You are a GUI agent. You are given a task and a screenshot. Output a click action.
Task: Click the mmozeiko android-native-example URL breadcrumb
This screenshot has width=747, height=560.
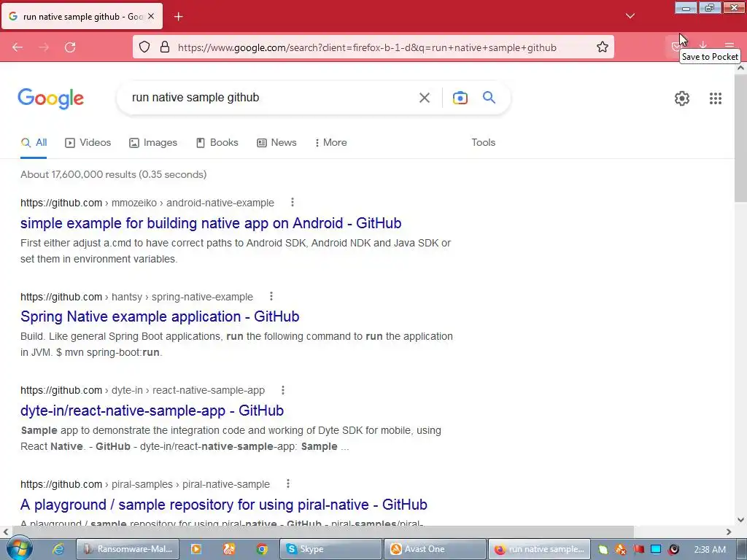(x=147, y=203)
